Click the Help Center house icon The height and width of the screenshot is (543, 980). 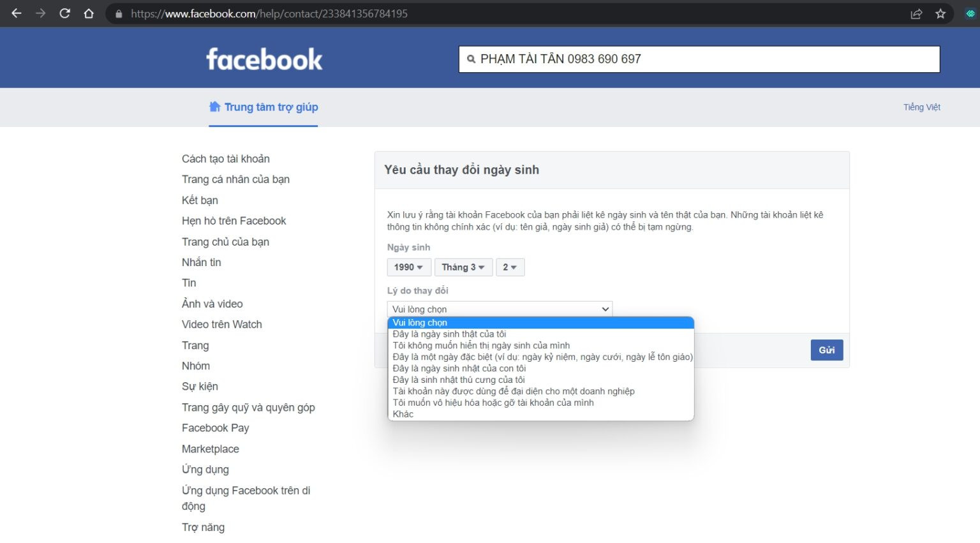(x=215, y=107)
